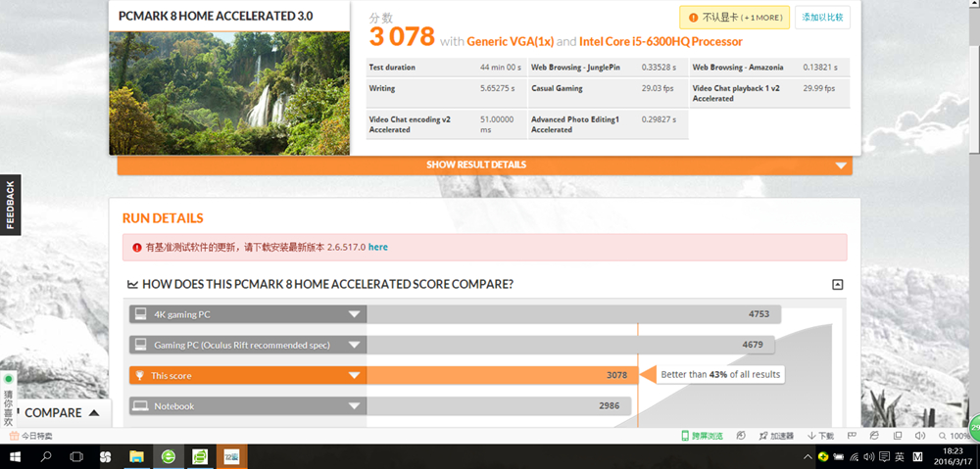Click the taskbar search magnifier
This screenshot has width=980, height=469.
point(45,457)
